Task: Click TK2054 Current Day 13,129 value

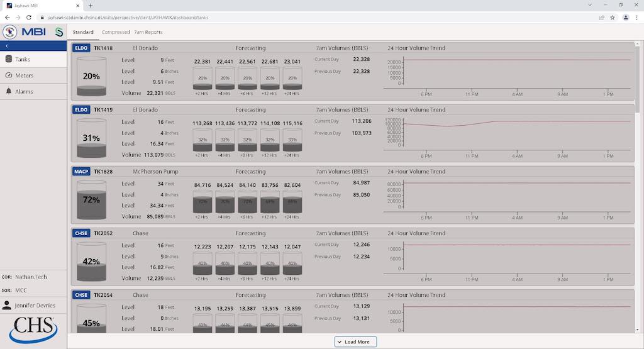Action: click(362, 306)
